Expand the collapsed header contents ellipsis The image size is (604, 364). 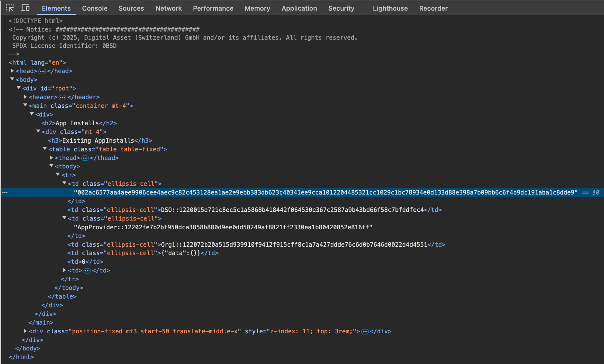coord(62,97)
